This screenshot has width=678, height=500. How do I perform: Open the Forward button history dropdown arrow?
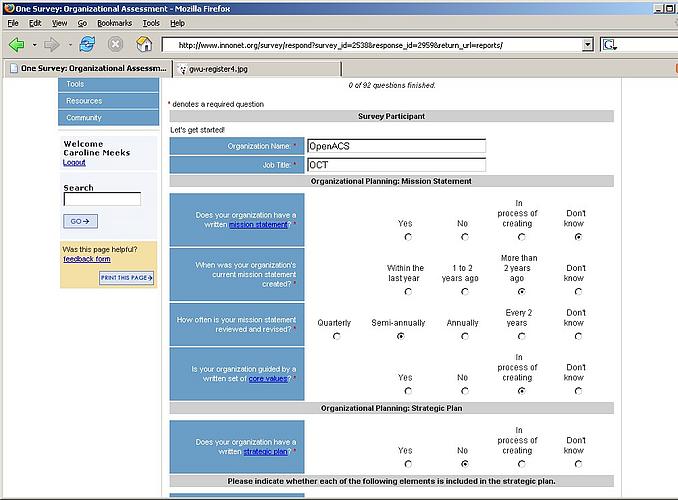67,45
